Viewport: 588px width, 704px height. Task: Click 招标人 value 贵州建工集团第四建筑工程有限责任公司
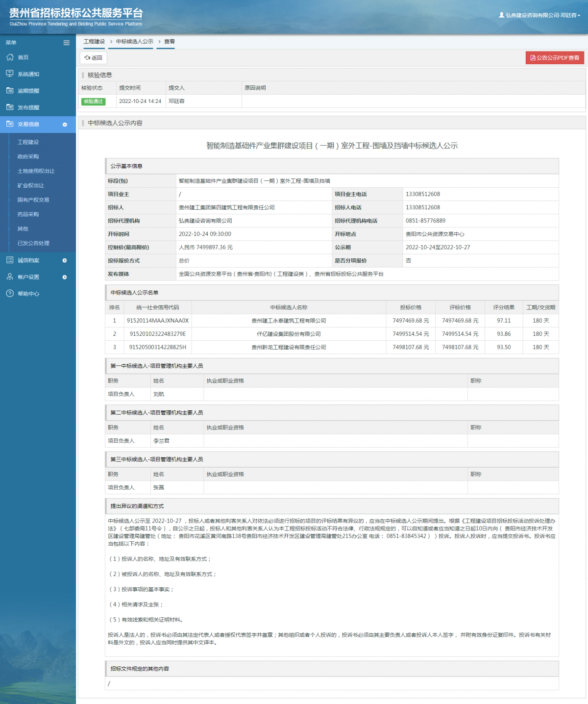(x=227, y=207)
